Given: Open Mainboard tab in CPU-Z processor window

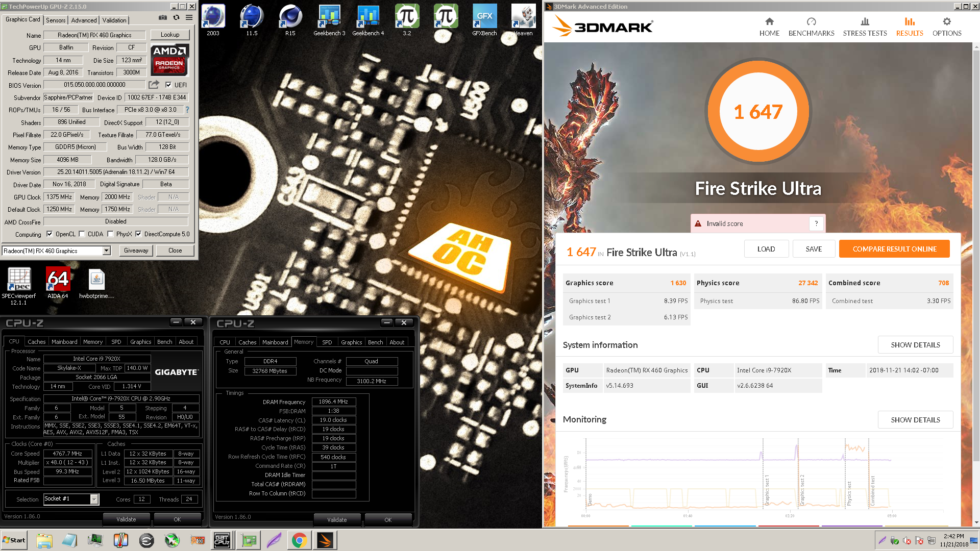Looking at the screenshot, I should [64, 342].
